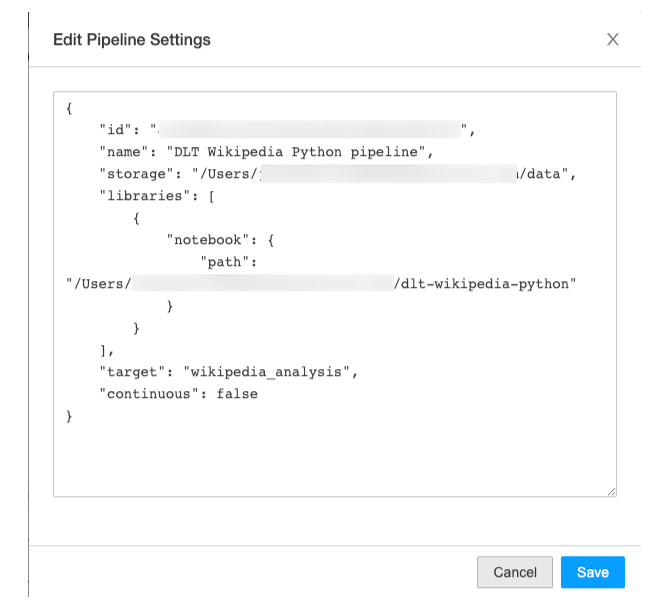Click the false value after continuous
649x603 pixels.
pos(236,394)
